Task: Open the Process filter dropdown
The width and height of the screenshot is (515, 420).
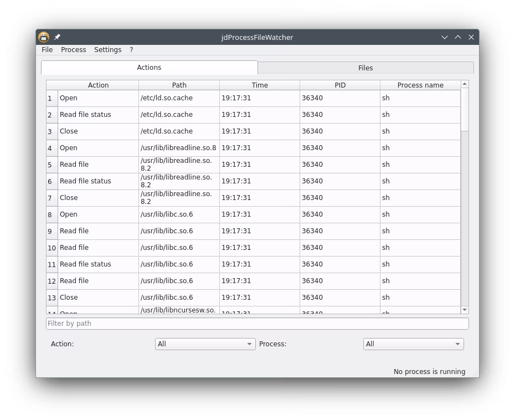Action: 414,344
